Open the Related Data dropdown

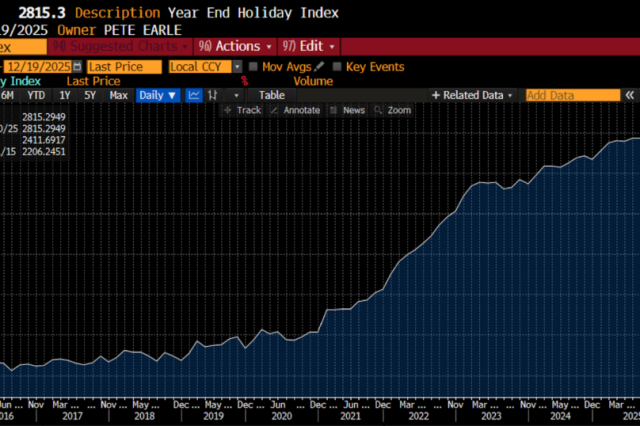(x=472, y=95)
